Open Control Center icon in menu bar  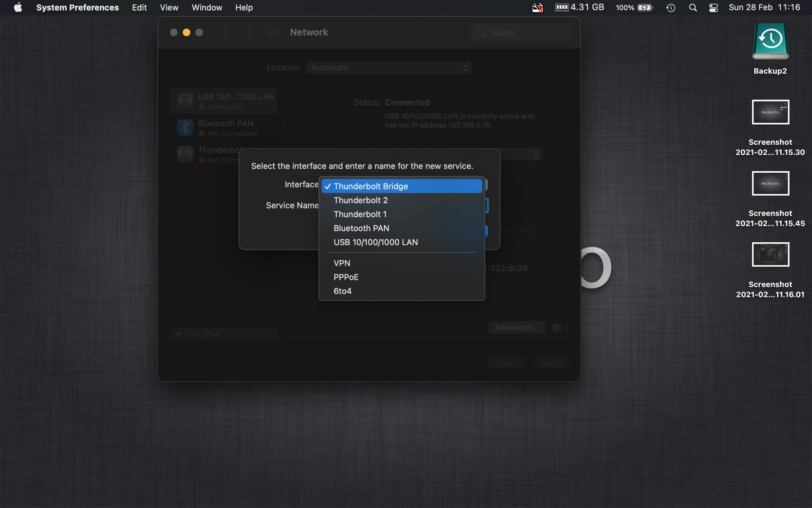713,7
